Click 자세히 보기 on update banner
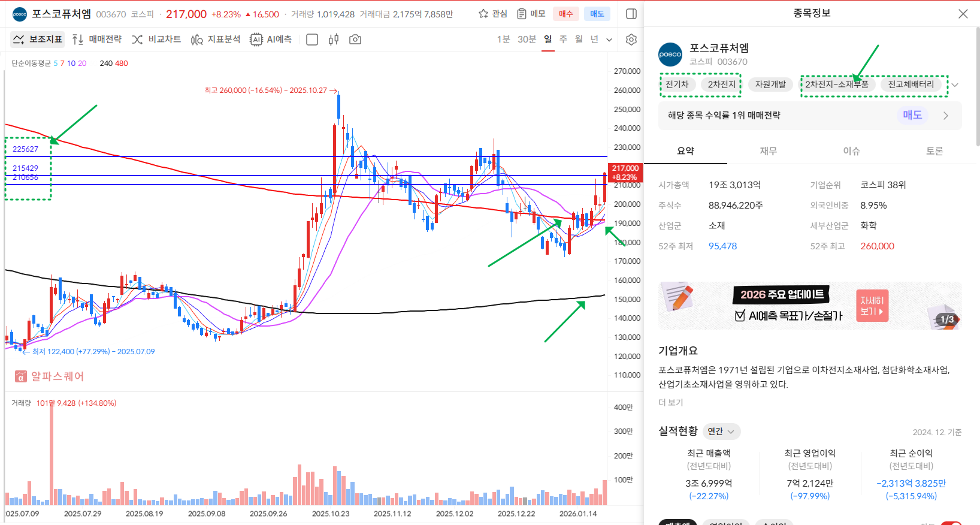Screen dimensions: 980x525 pyautogui.click(x=872, y=306)
